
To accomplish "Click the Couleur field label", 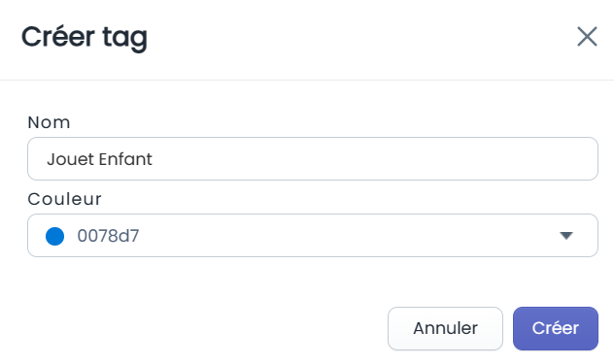I will 65,199.
